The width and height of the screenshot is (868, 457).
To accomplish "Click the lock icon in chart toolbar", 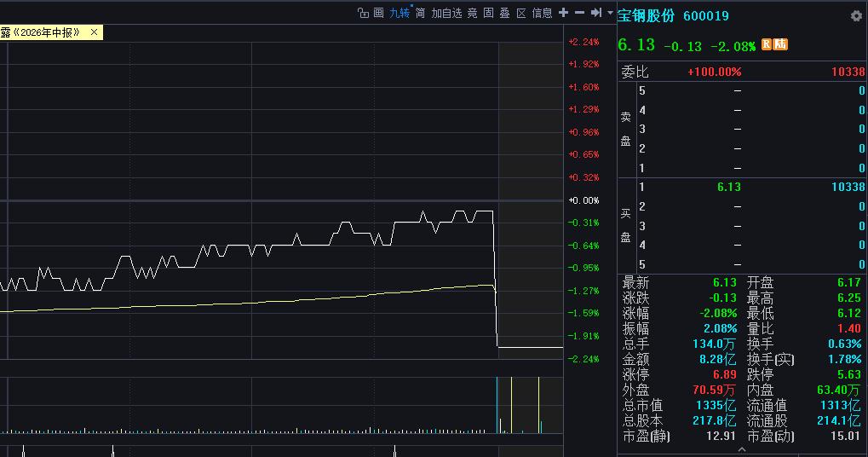I will click(363, 13).
